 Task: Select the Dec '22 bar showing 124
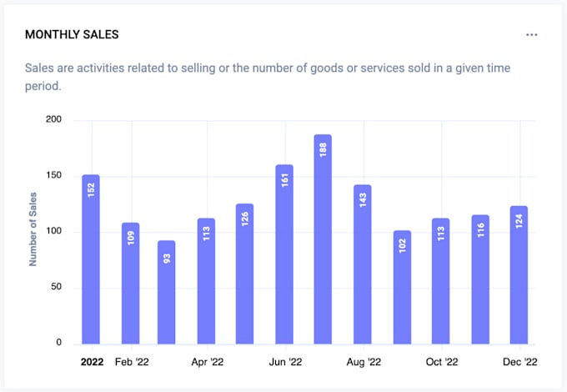[x=519, y=274]
